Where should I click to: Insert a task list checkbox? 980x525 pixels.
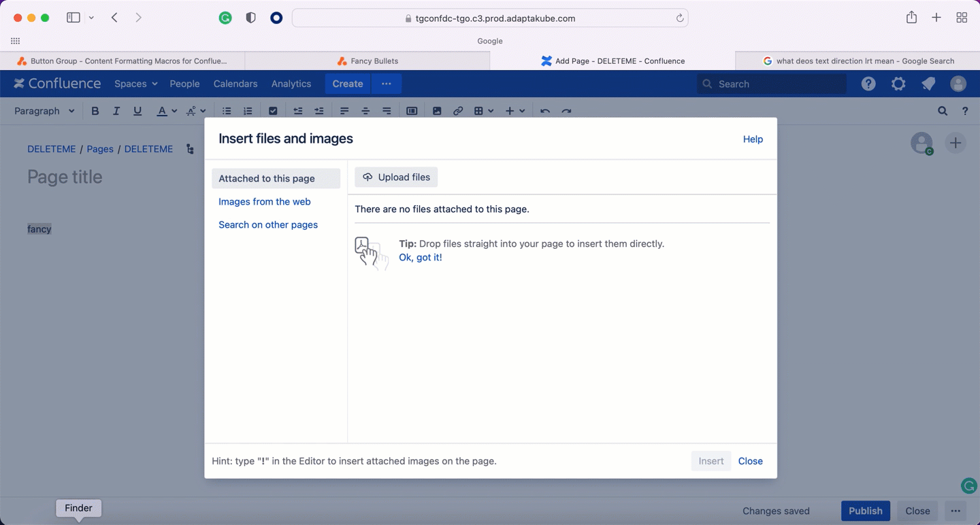(x=273, y=111)
